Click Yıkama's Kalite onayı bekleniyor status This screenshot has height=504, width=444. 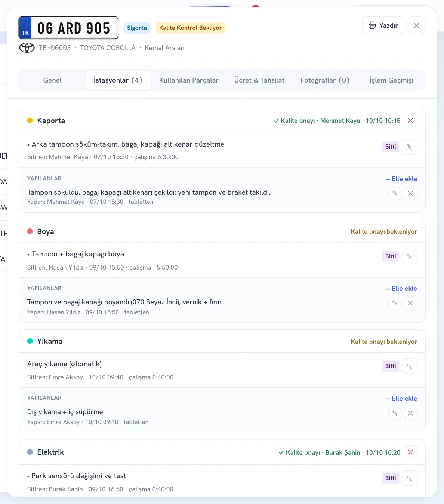tap(384, 342)
